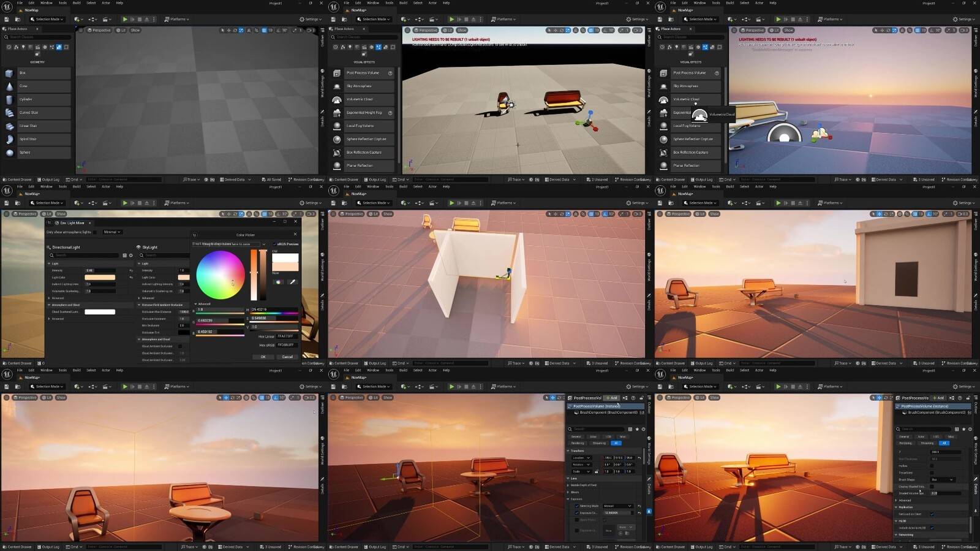Select Actor filter tab in Transform details panel
This screenshot has height=551, width=980.
pyautogui.click(x=593, y=436)
